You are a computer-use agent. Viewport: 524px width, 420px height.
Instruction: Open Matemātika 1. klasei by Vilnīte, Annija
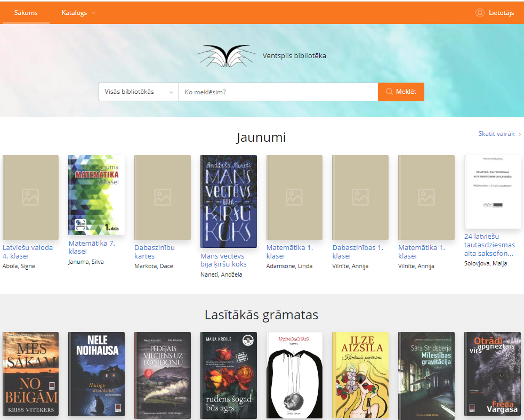(422, 252)
